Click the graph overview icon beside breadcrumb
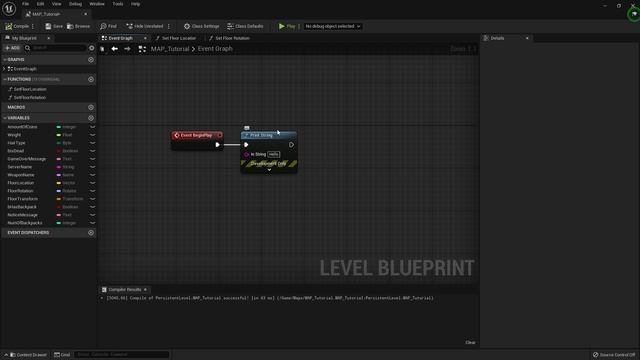640x360 pixels. [x=142, y=49]
